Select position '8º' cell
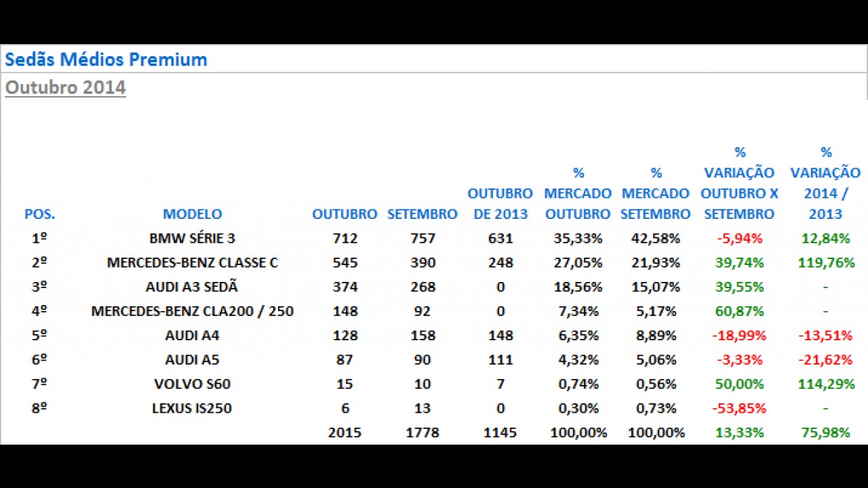The image size is (868, 488). pyautogui.click(x=40, y=409)
